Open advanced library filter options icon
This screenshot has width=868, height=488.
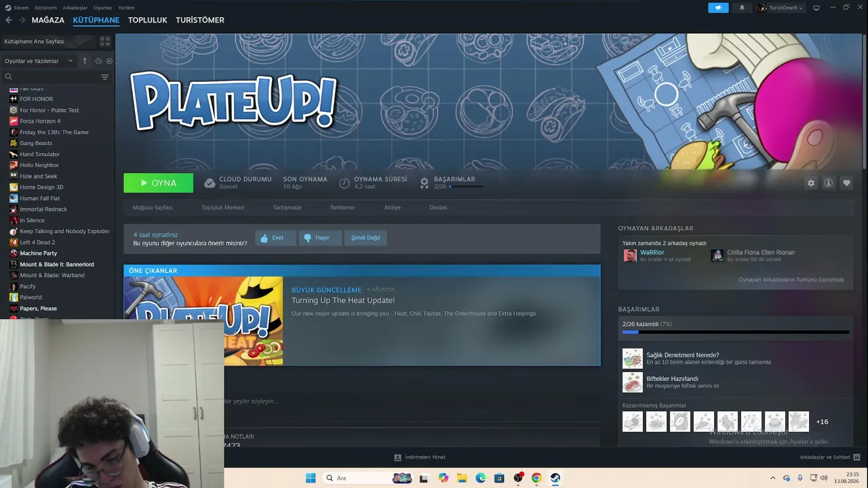[x=105, y=77]
